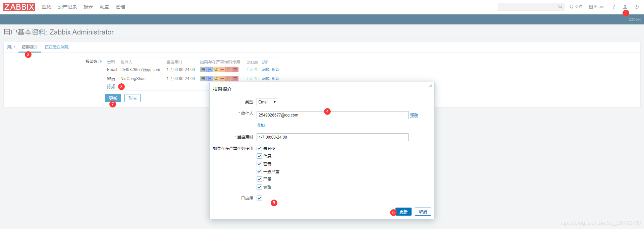Viewport: 644px width, 229px height.
Task: Click the top search input field
Action: (527, 7)
